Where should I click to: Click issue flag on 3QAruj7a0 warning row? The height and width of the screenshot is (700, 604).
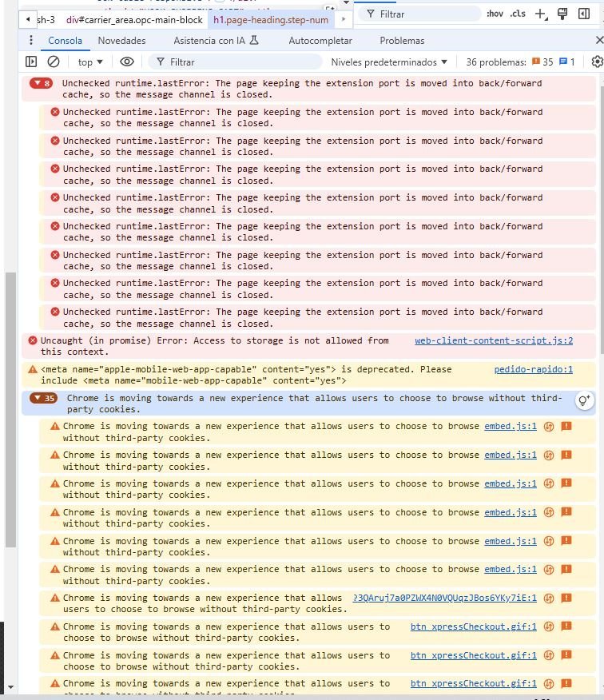coord(566,598)
